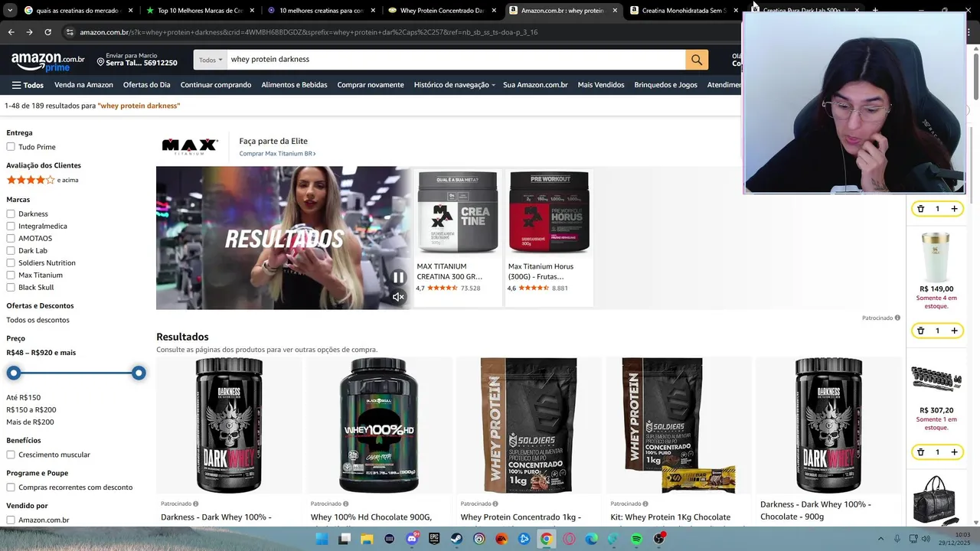Select price range Até R$150

[24, 397]
